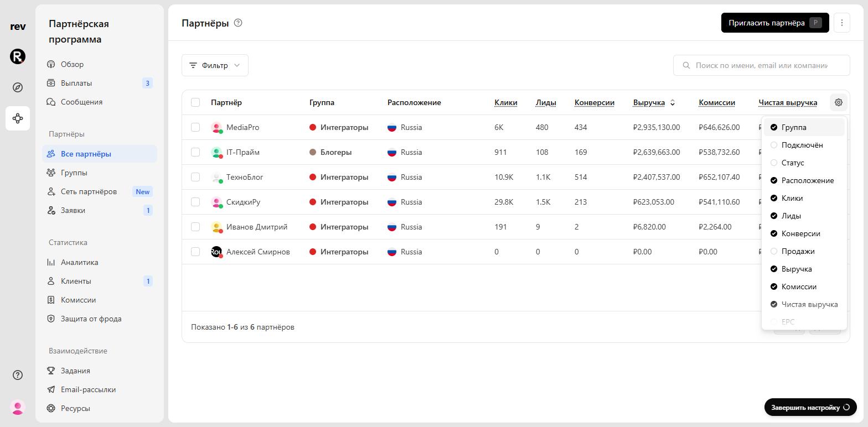Click the 29.8K clicks cell
The width and height of the screenshot is (868, 427).
click(x=504, y=202)
